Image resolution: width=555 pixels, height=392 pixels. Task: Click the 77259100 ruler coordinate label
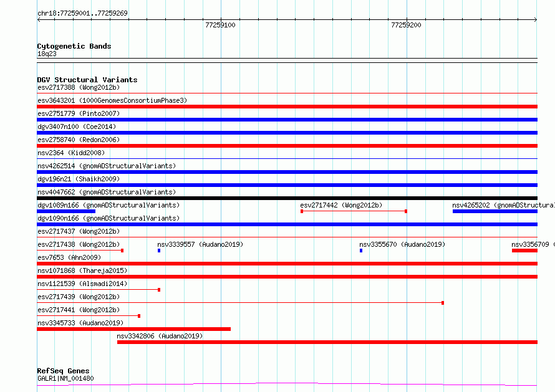point(220,25)
